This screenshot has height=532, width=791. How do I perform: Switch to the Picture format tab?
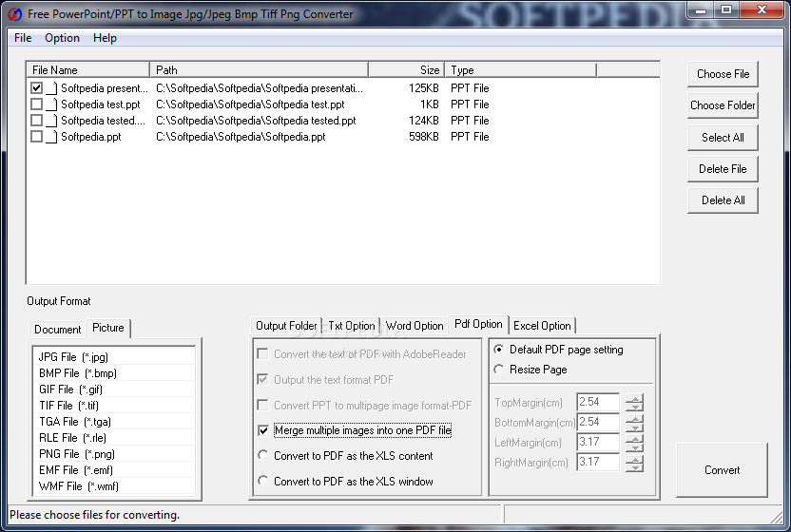(x=108, y=328)
